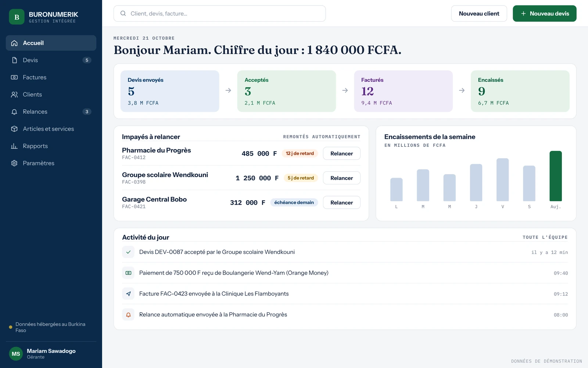588x368 pixels.
Task: Relancer Groupe scolaire Wendkouni invoice
Action: coord(341,178)
